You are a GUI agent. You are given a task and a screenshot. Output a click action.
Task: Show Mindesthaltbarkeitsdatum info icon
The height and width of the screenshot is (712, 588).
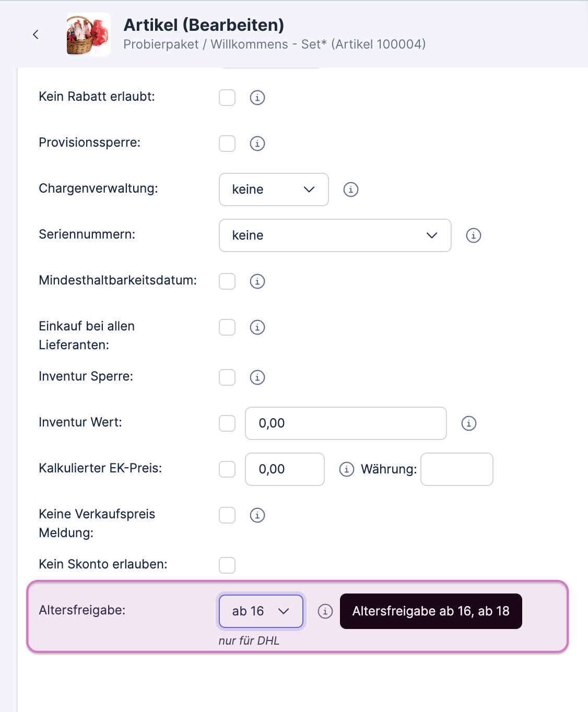pos(257,281)
